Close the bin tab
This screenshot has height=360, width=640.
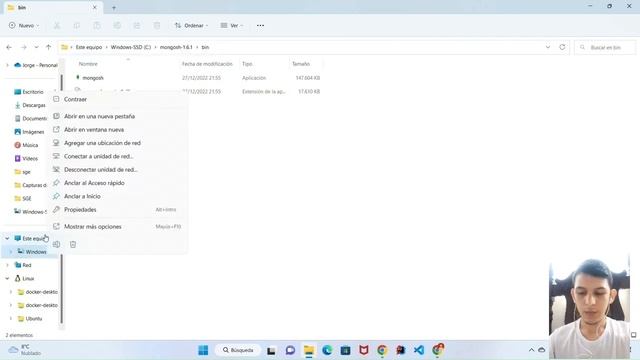95,8
